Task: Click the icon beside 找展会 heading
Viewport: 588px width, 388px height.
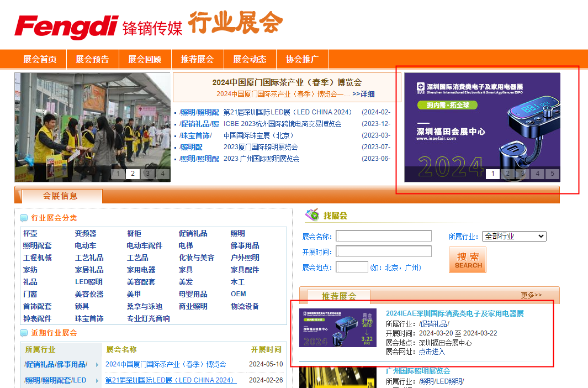Action: [x=312, y=215]
